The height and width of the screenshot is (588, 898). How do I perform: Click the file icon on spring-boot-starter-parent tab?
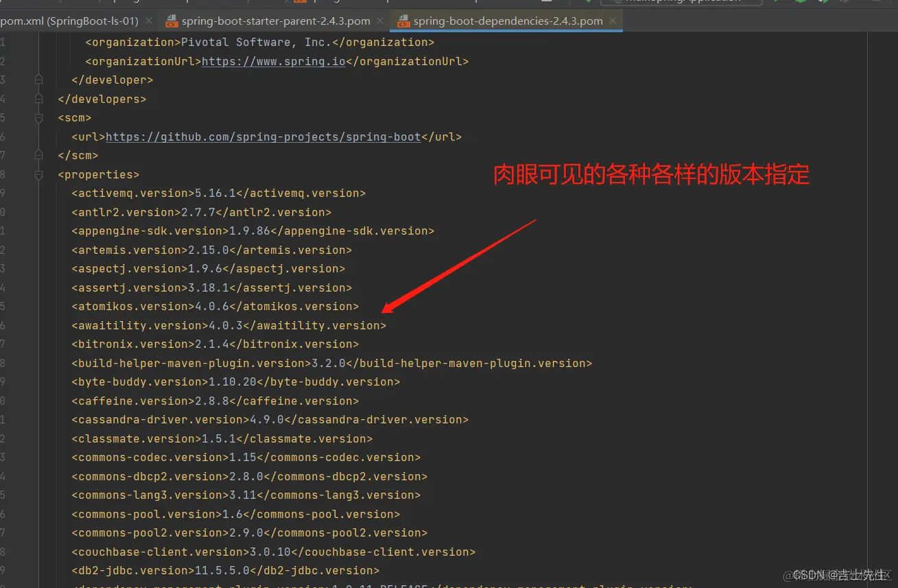click(172, 21)
